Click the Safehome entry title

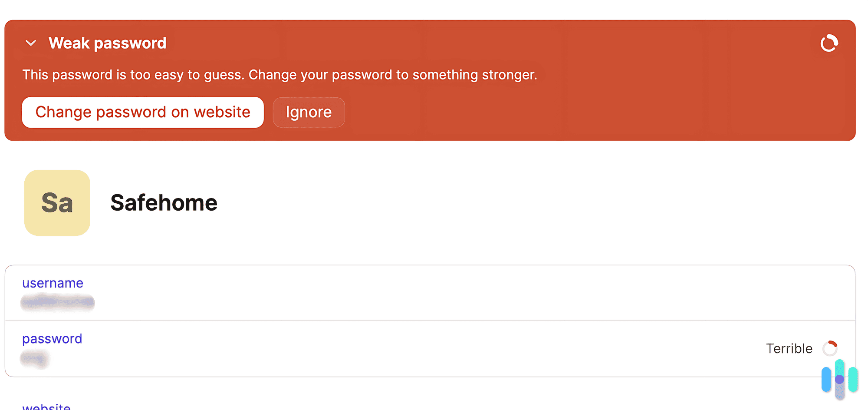pos(164,202)
